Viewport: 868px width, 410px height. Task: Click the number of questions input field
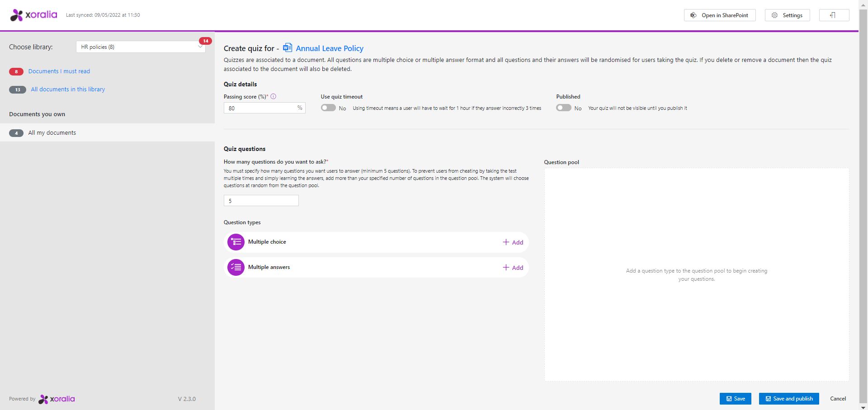pos(261,201)
